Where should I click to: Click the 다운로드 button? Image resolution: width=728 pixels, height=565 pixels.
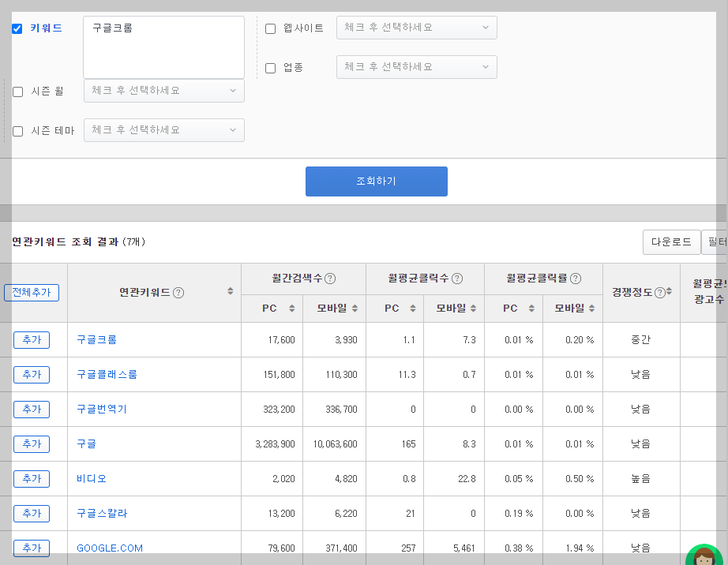pos(671,242)
